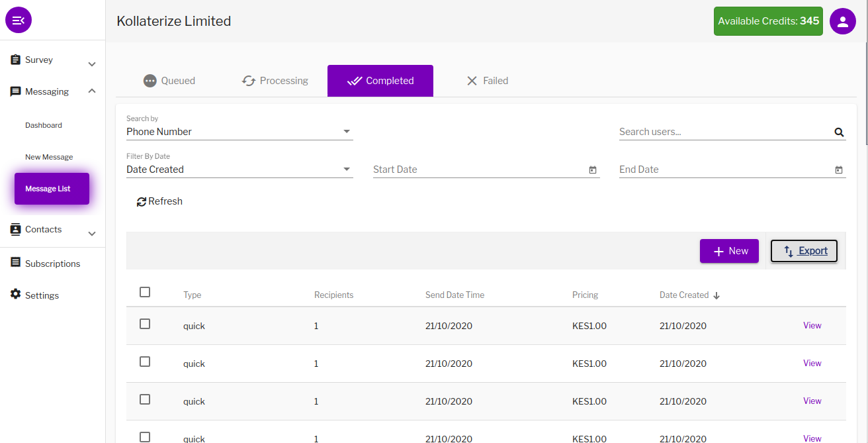Screen dimensions: 868x443
Task: View the first message in the list
Action: (812, 325)
